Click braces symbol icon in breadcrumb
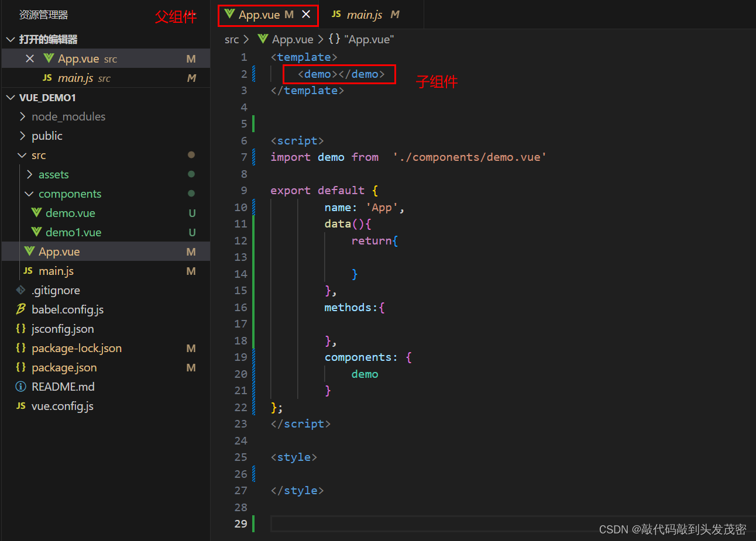Viewport: 756px width, 541px height. (x=334, y=39)
